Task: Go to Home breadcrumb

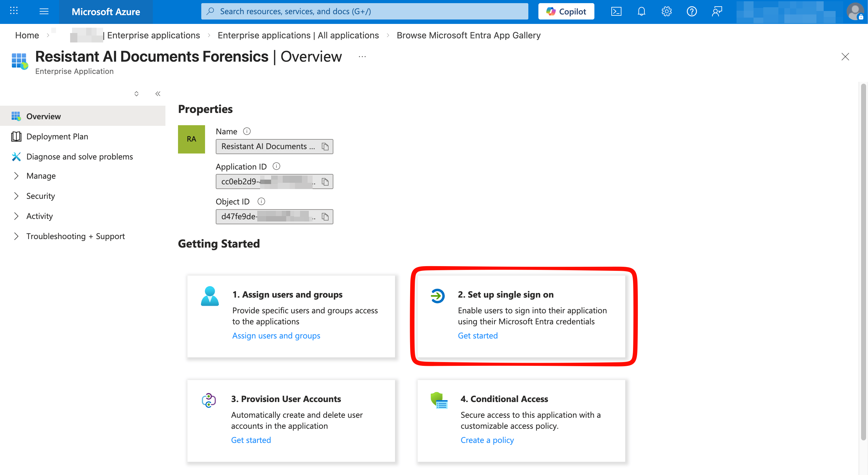Action: pyautogui.click(x=27, y=36)
